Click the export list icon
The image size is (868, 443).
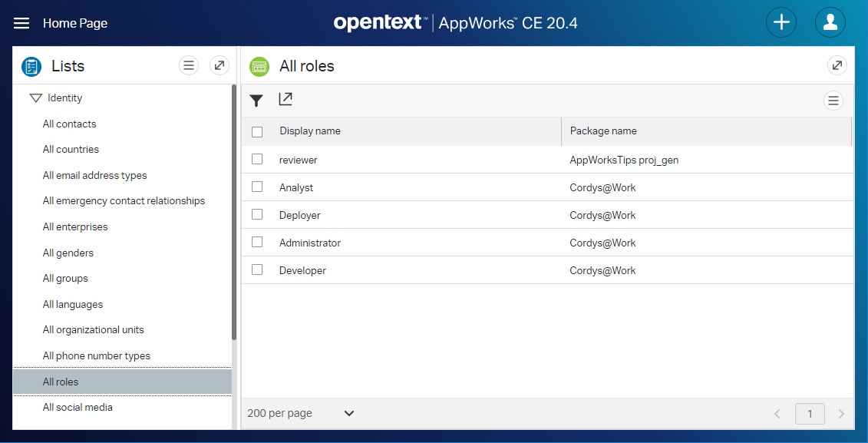point(285,99)
